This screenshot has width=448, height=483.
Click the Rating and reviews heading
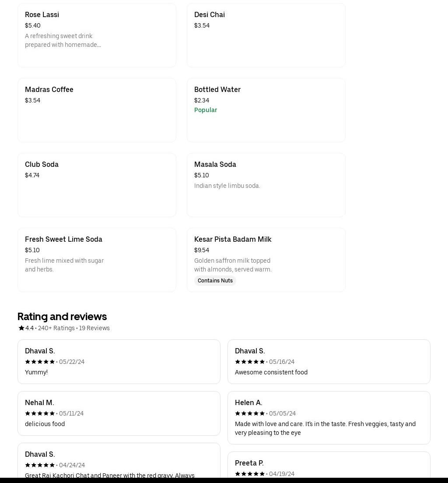click(x=62, y=316)
